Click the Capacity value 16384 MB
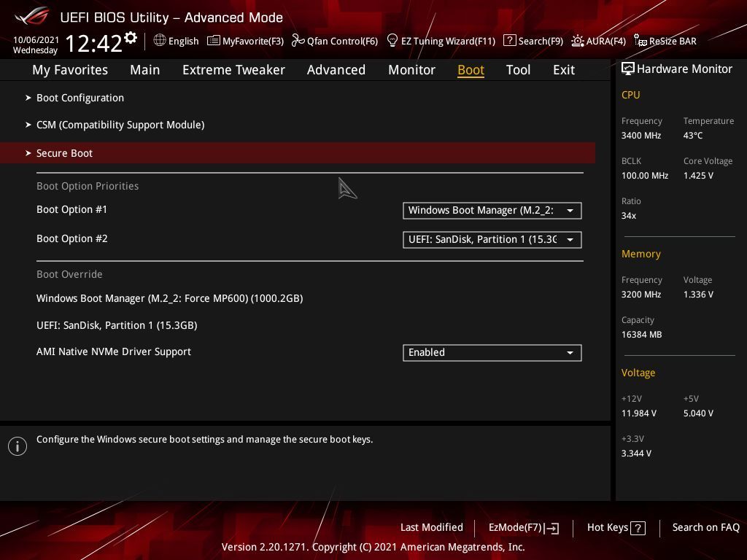 pyautogui.click(x=641, y=335)
